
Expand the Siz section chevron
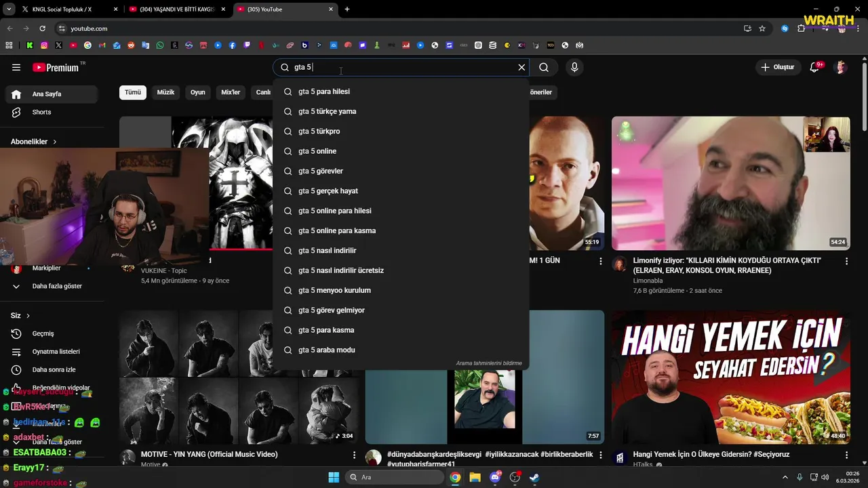(28, 315)
